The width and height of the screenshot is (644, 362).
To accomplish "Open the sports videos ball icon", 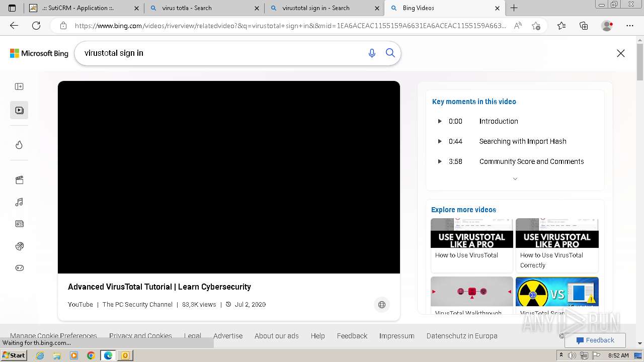I will (x=19, y=246).
